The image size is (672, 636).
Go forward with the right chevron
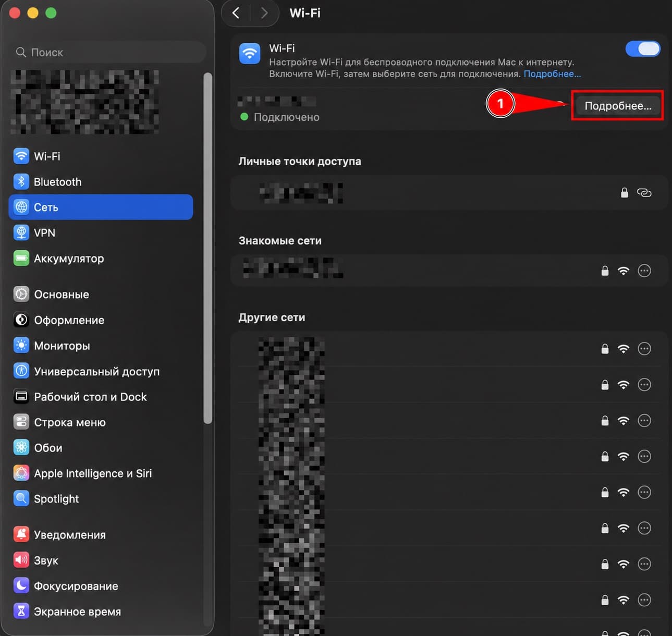[264, 13]
